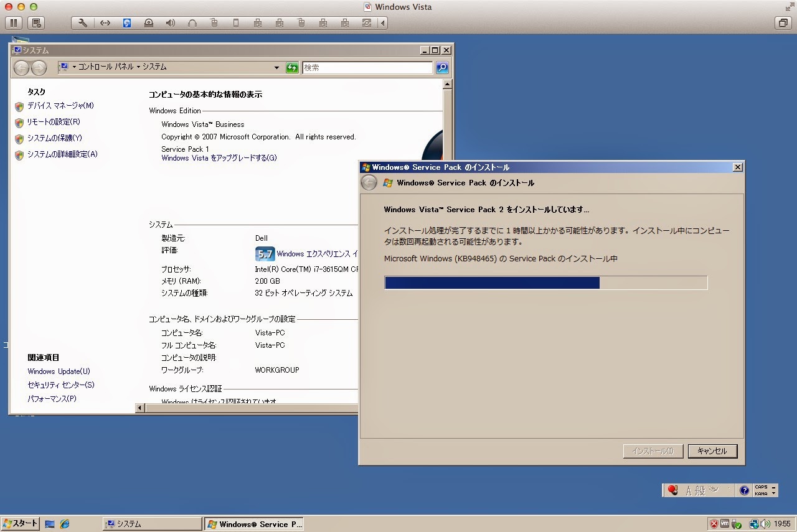Viewport: 797px width, 532px height.
Task: Click the 32-bit operating system type text
Action: point(304,293)
